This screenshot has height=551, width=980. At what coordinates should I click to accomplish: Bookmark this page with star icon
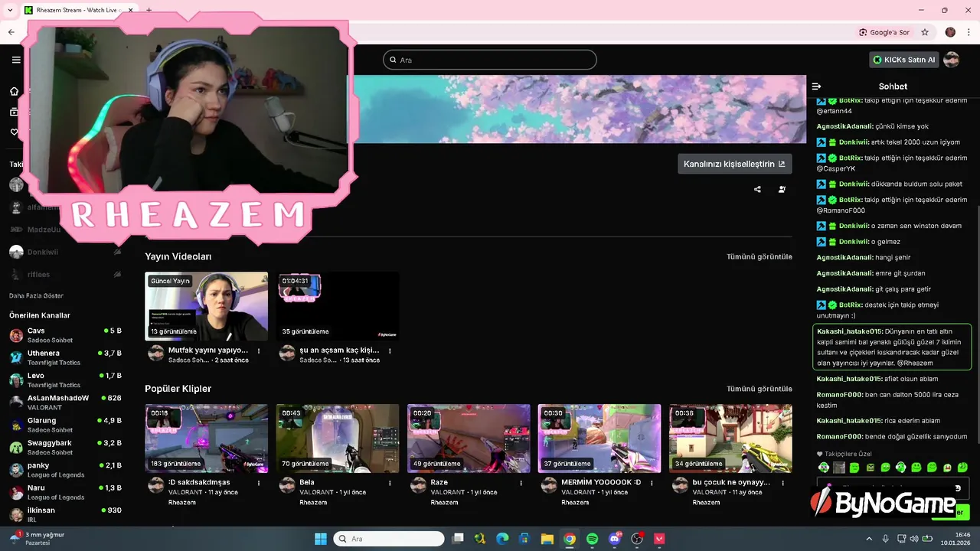click(925, 32)
